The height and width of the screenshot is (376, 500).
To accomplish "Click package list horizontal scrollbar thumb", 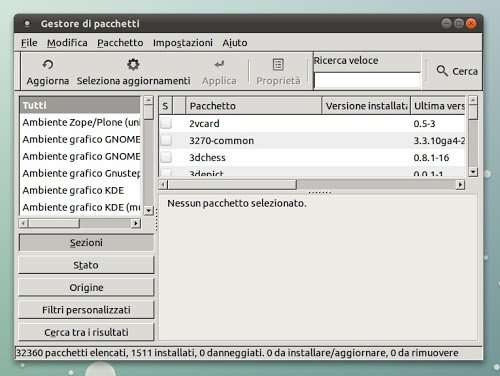I will (x=232, y=184).
